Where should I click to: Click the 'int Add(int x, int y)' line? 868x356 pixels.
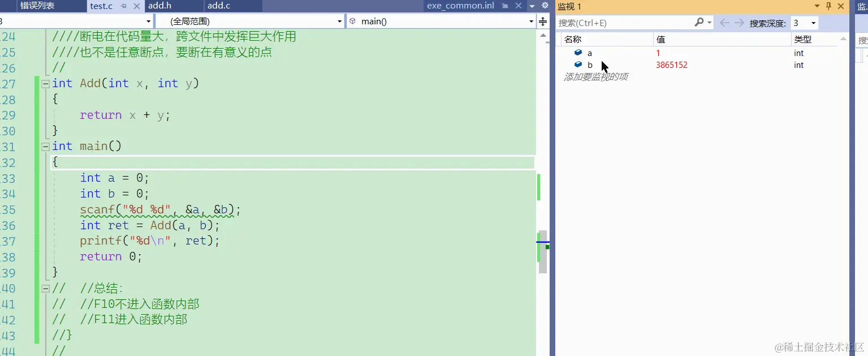[126, 83]
